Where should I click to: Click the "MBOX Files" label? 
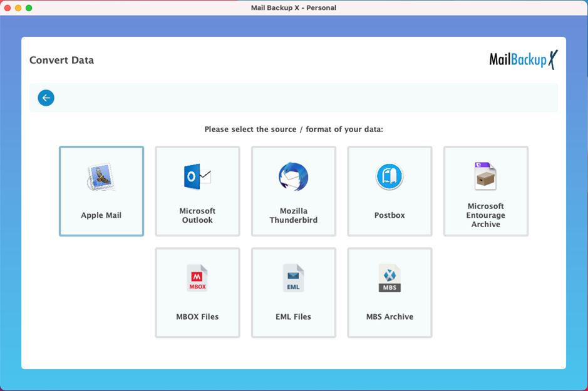pos(197,317)
